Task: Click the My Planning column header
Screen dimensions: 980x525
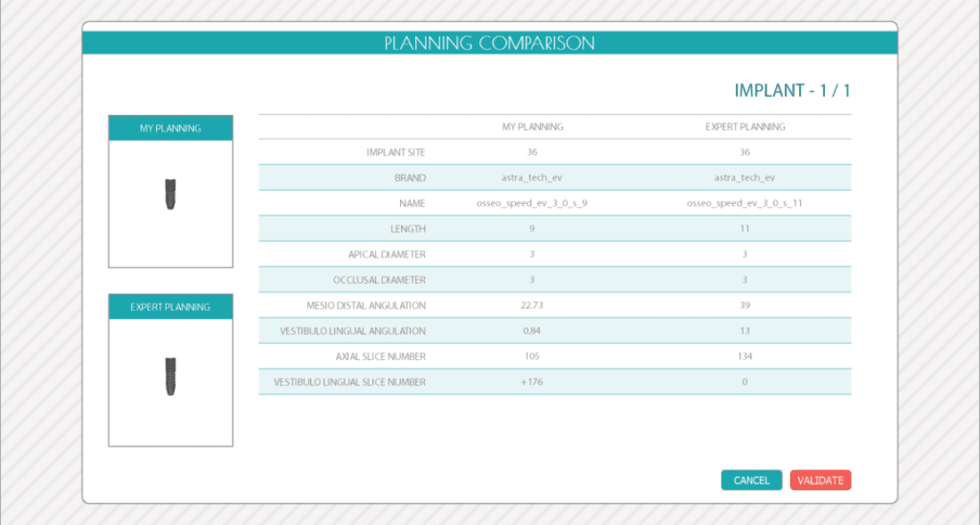Action: click(533, 127)
